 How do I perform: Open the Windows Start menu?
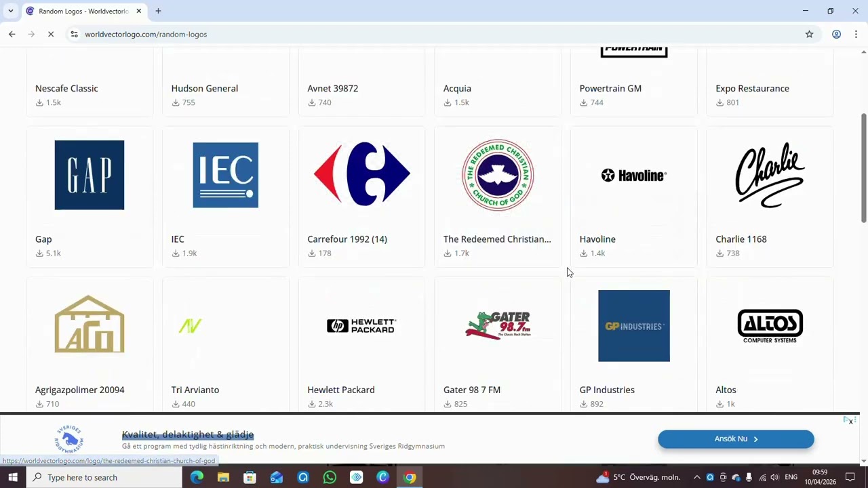pyautogui.click(x=12, y=477)
